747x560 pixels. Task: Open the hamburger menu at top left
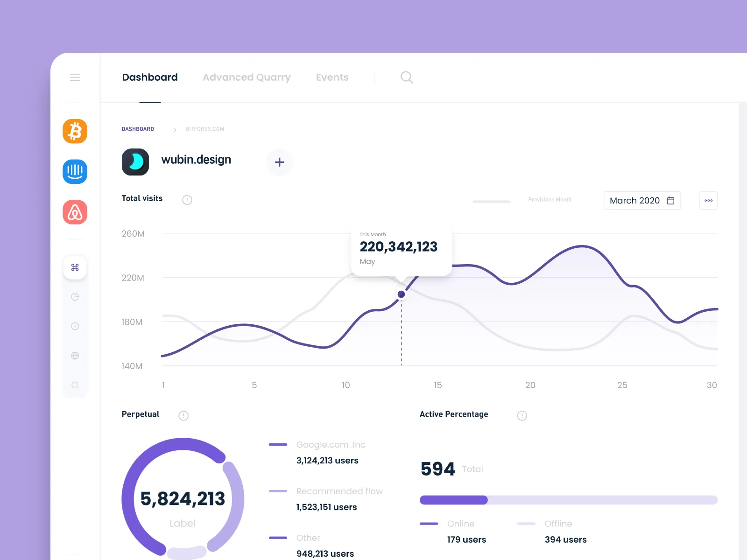point(75,77)
